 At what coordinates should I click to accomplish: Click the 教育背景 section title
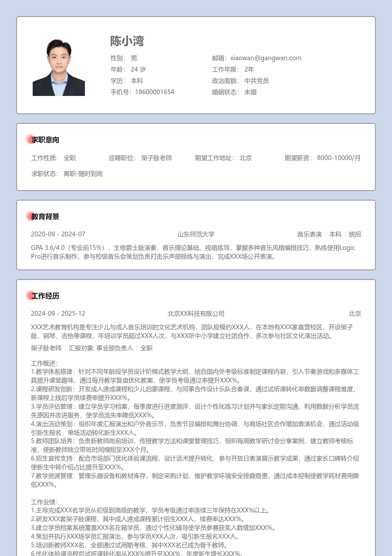pyautogui.click(x=45, y=217)
